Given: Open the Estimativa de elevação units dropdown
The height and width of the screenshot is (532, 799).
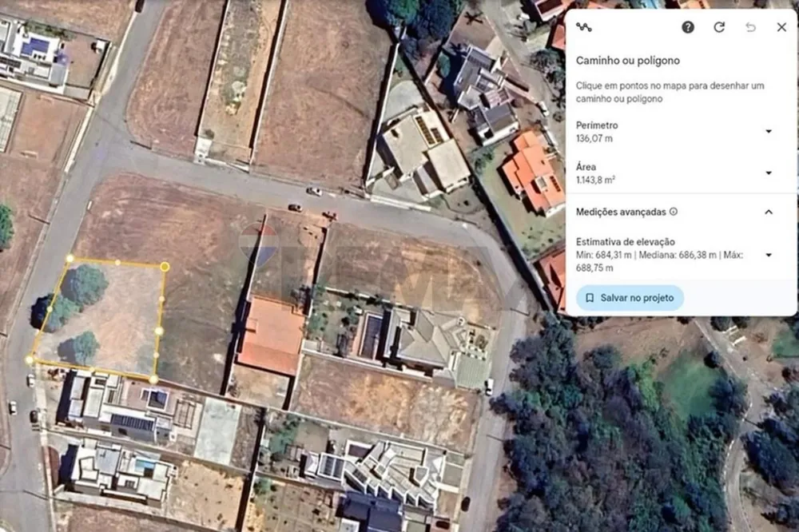Looking at the screenshot, I should [x=769, y=256].
